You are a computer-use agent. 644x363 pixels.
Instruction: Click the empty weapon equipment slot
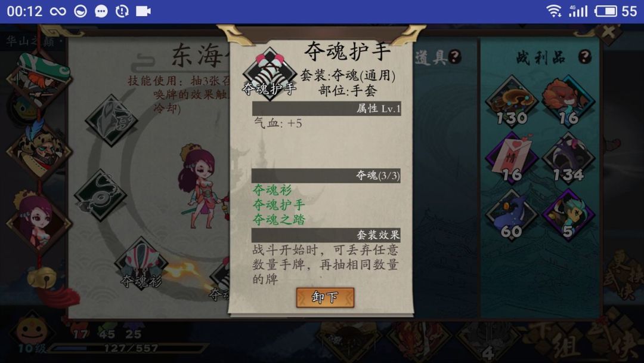point(112,121)
